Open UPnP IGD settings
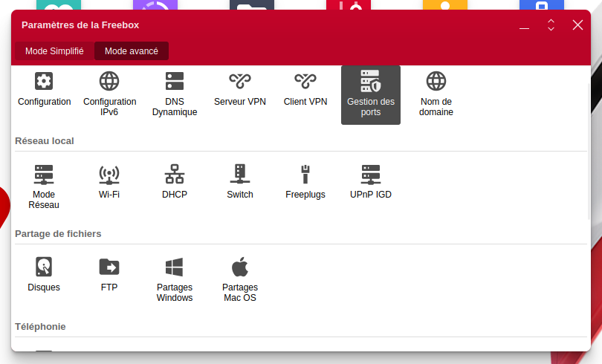The image size is (602, 364). click(371, 183)
